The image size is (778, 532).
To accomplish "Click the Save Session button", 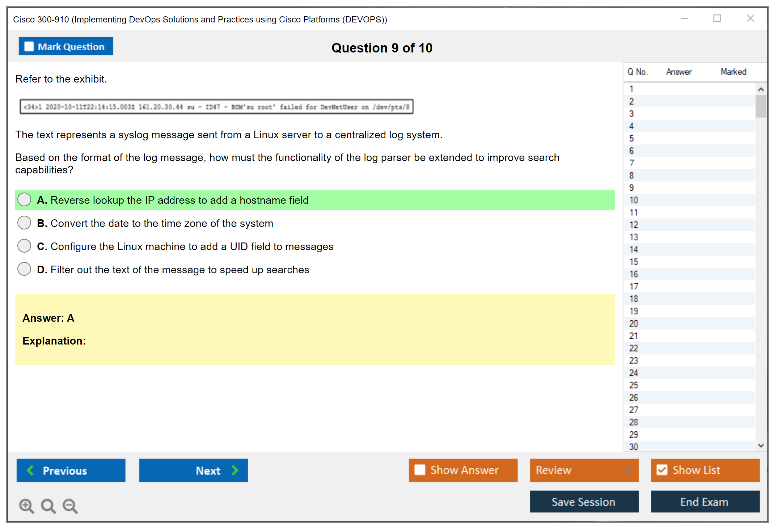I will [584, 502].
